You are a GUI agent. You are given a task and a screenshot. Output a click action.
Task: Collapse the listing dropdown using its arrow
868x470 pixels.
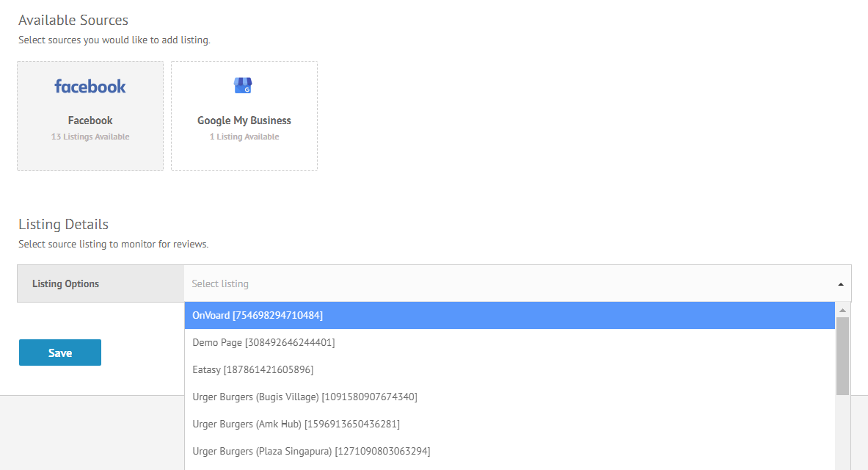tap(840, 283)
